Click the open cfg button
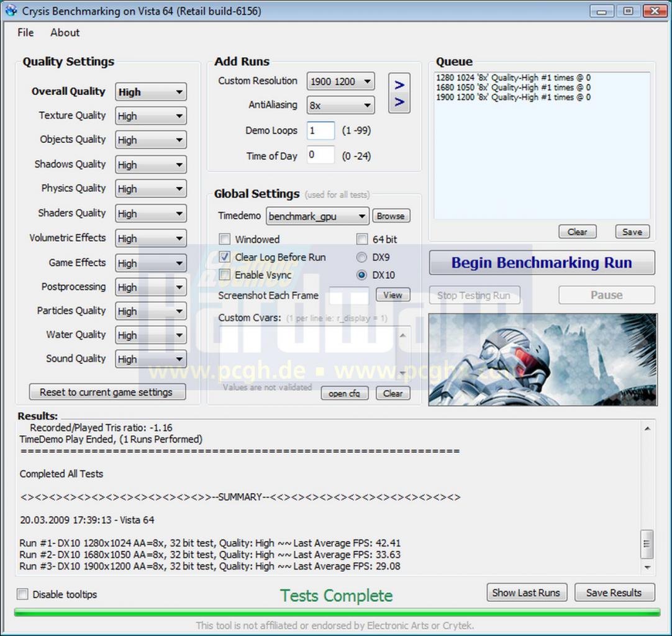This screenshot has width=672, height=636. [x=345, y=393]
